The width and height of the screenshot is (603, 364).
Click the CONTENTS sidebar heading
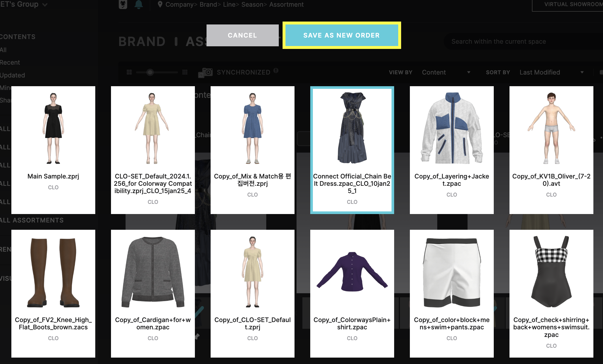pyautogui.click(x=17, y=37)
